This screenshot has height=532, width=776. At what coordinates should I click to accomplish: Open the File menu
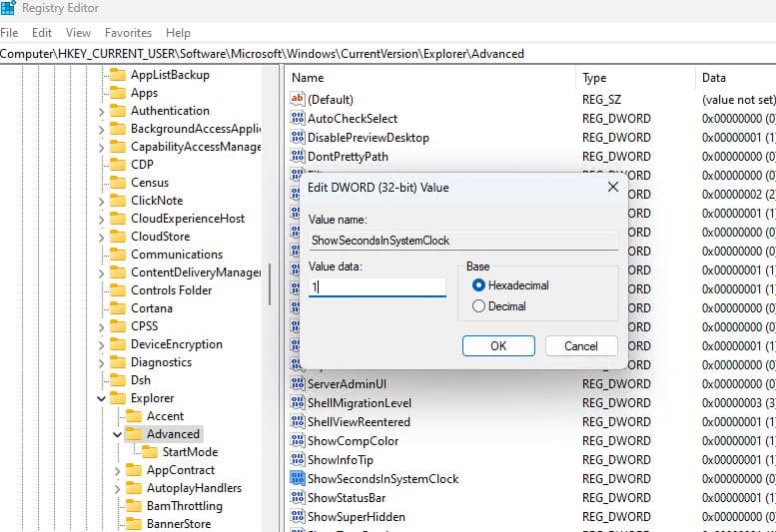[x=9, y=33]
